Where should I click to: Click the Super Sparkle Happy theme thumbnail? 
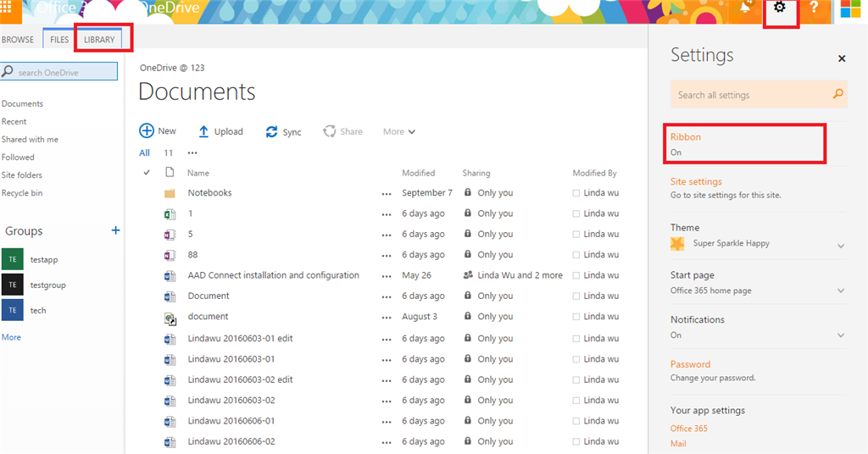(677, 243)
